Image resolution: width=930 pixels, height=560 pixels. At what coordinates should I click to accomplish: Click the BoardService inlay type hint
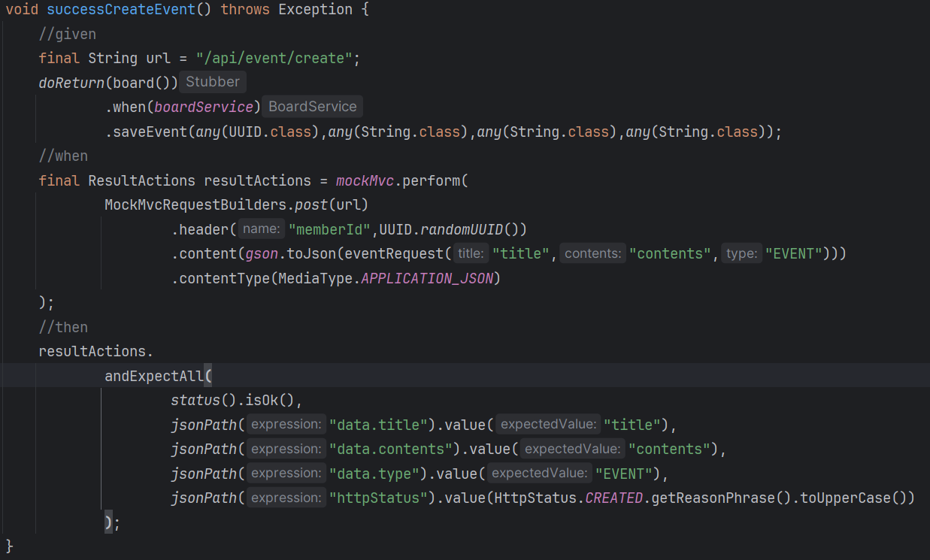(313, 106)
